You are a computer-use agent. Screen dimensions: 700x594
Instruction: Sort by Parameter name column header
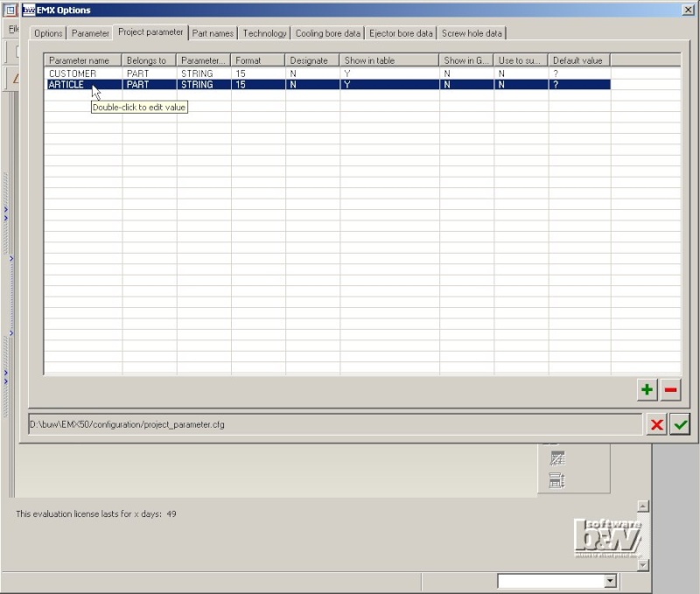point(82,60)
